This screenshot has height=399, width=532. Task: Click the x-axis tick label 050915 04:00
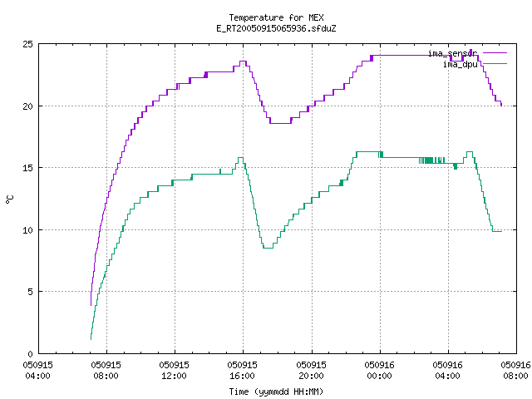click(x=38, y=371)
